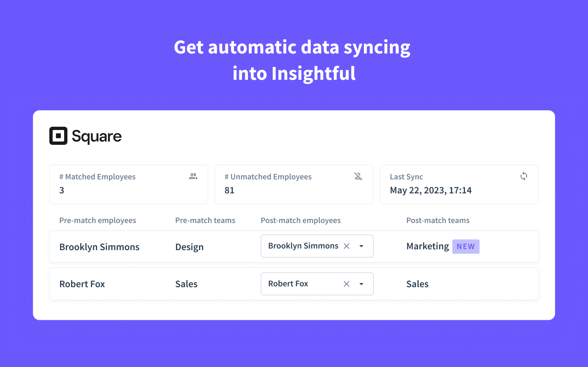The height and width of the screenshot is (367, 588).
Task: Open the Robert Fox employee dropdown
Action: [361, 283]
